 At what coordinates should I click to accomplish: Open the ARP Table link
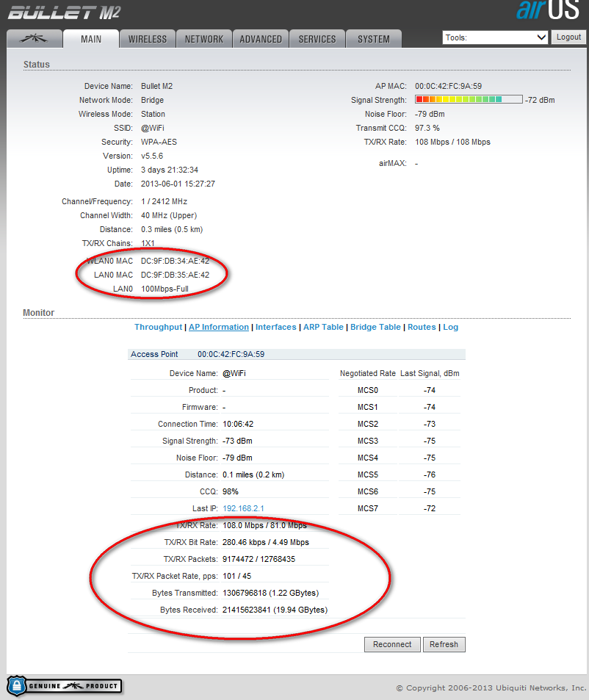pos(323,327)
